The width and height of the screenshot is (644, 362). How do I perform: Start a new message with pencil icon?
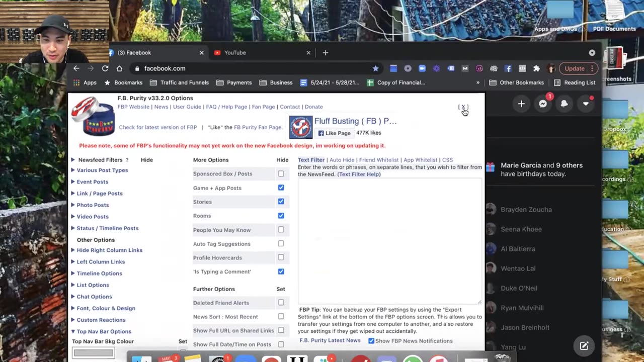[x=584, y=346]
